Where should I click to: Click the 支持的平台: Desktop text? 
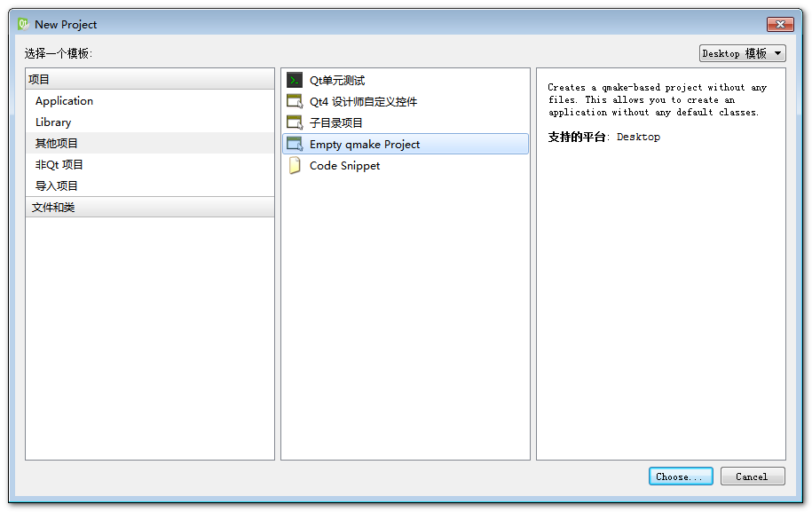pos(603,137)
